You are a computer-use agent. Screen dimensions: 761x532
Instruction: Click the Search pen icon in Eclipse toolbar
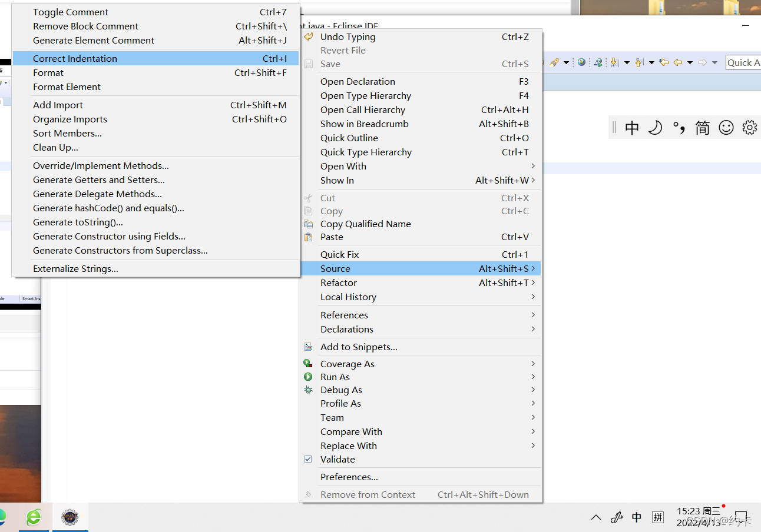[554, 62]
